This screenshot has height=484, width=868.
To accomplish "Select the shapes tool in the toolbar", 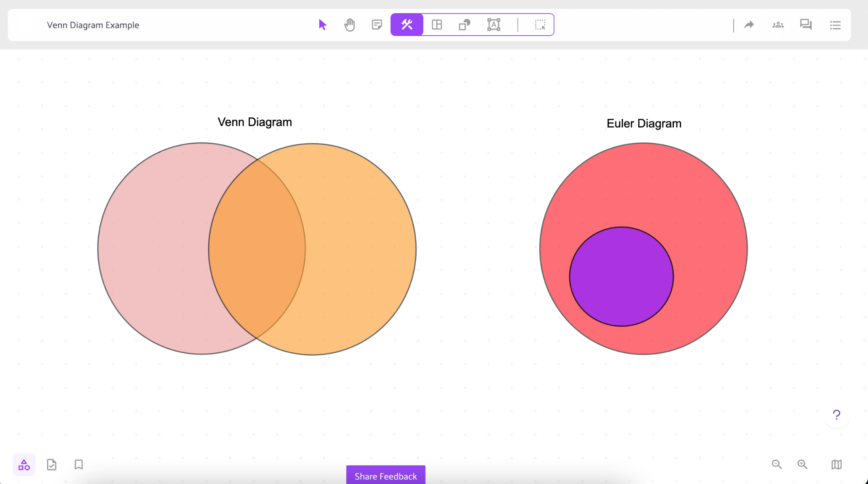I will (465, 25).
